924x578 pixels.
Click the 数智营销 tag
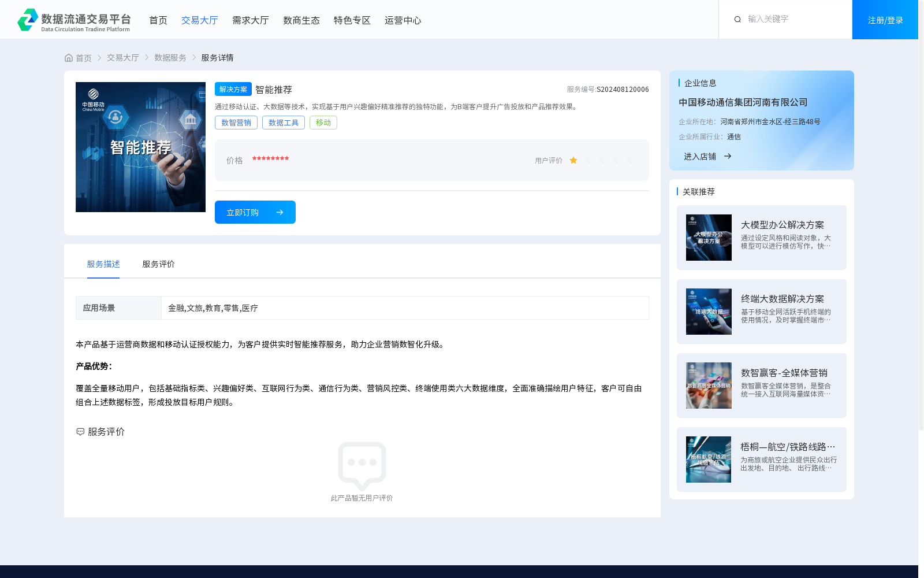click(236, 123)
